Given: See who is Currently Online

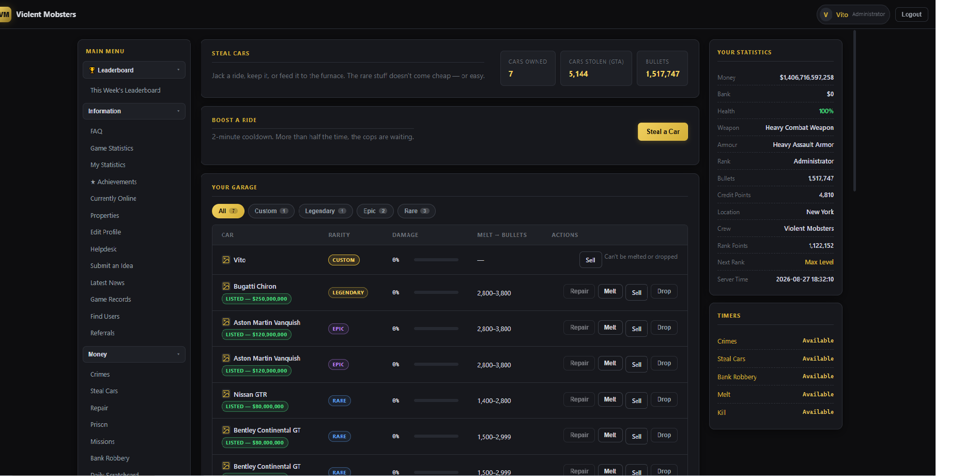Looking at the screenshot, I should pos(113,199).
